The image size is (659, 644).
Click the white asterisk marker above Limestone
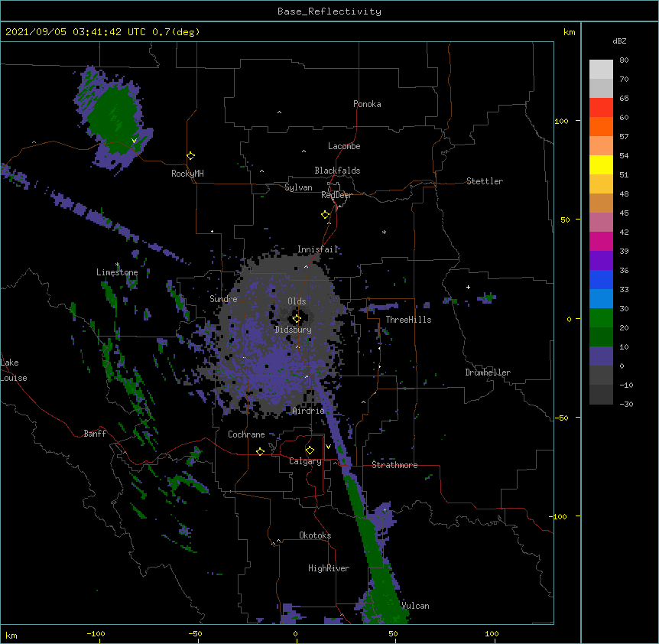(117, 265)
